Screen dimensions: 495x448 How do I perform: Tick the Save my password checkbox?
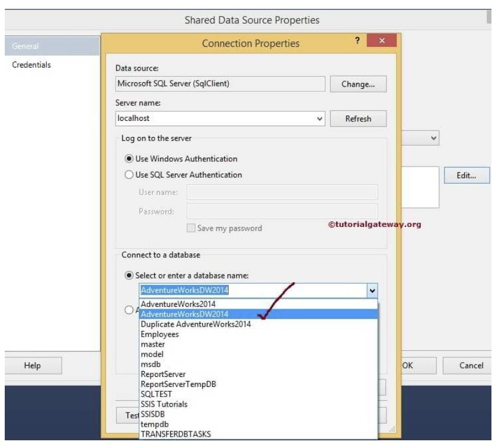tap(191, 228)
